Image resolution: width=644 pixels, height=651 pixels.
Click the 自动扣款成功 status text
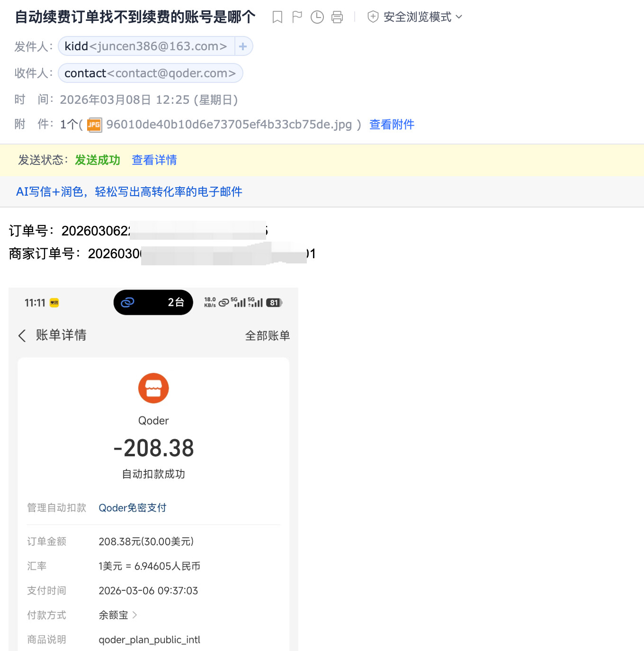(x=153, y=474)
